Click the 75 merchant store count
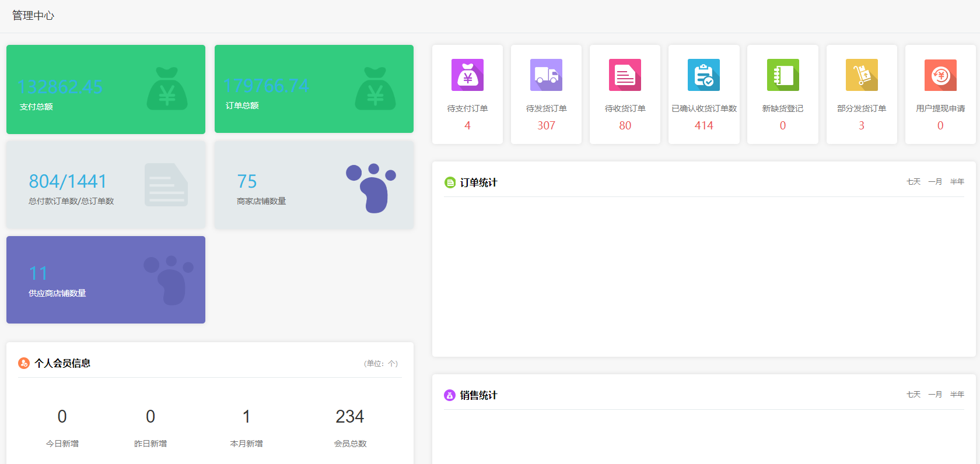This screenshot has height=464, width=980. click(247, 181)
